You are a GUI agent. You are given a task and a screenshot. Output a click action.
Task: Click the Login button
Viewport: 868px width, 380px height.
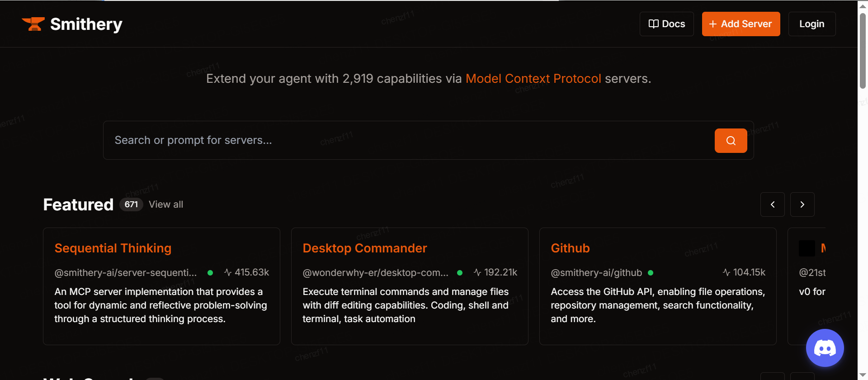811,24
